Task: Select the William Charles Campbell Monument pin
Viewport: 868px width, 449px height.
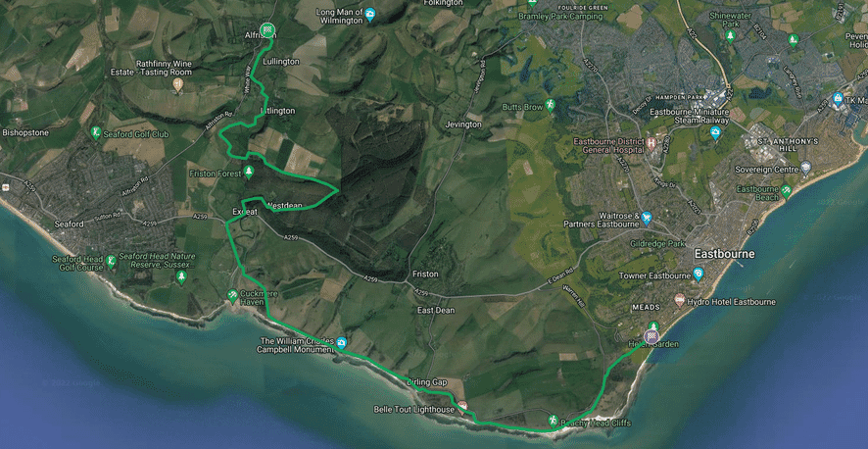Action: [x=342, y=343]
